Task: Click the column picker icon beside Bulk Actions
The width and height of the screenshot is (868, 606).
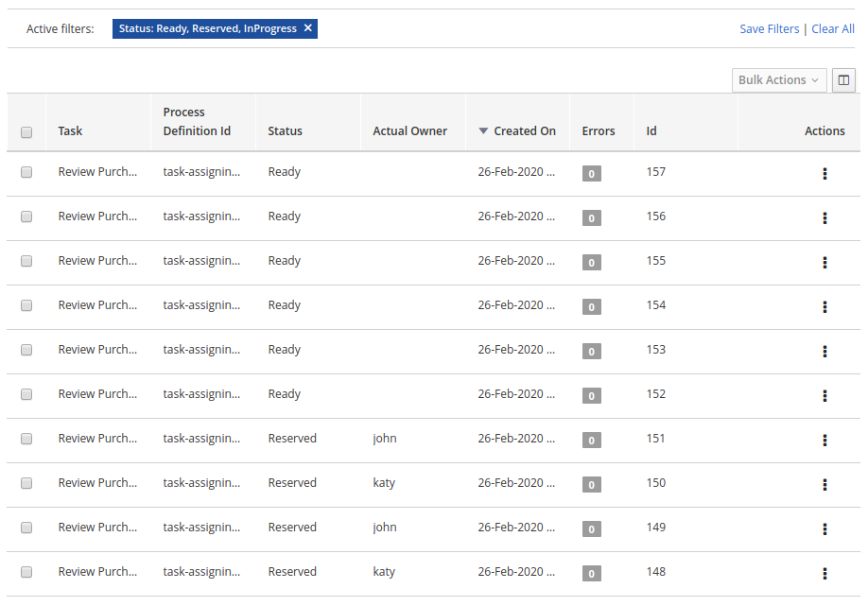Action: [x=843, y=80]
